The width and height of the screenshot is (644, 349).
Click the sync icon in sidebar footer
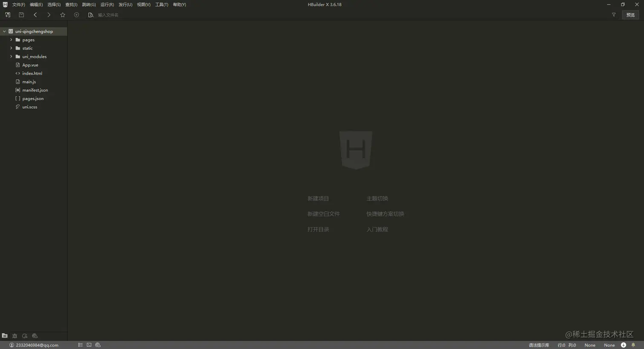[25, 336]
